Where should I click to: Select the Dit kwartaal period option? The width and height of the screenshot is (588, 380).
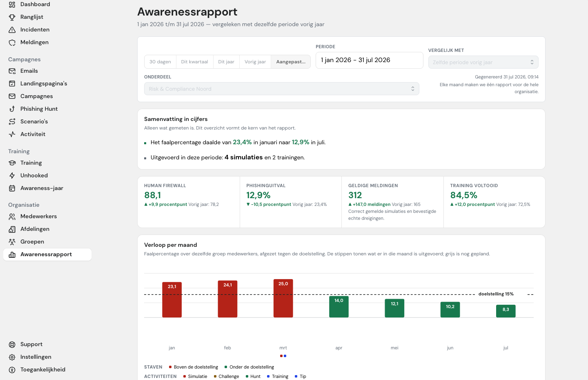point(194,62)
